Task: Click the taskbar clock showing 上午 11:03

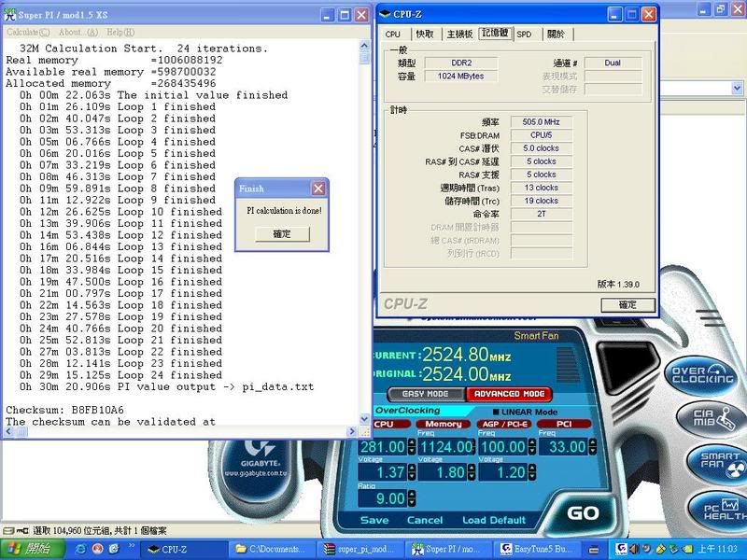Action: (718, 550)
